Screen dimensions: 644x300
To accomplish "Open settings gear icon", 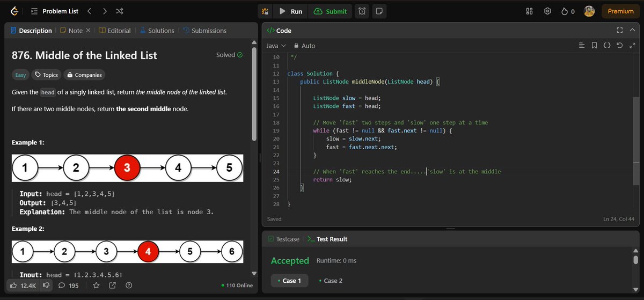I will click(x=547, y=11).
